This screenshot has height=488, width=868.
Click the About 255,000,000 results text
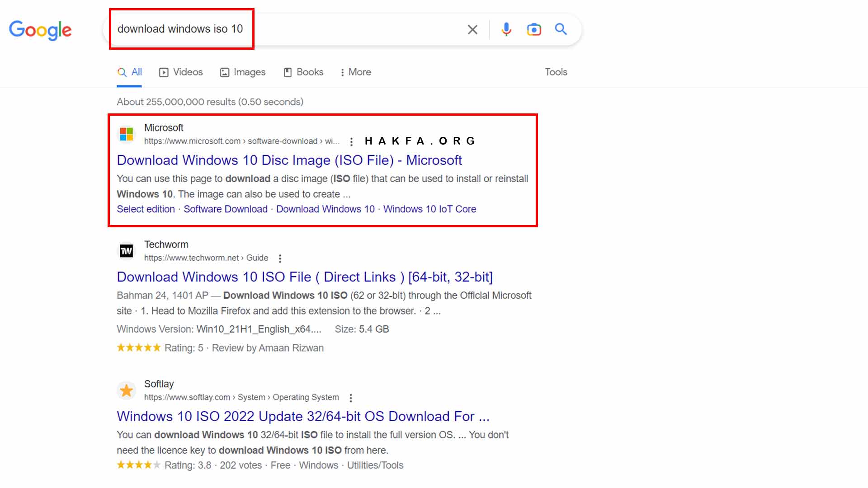210,102
